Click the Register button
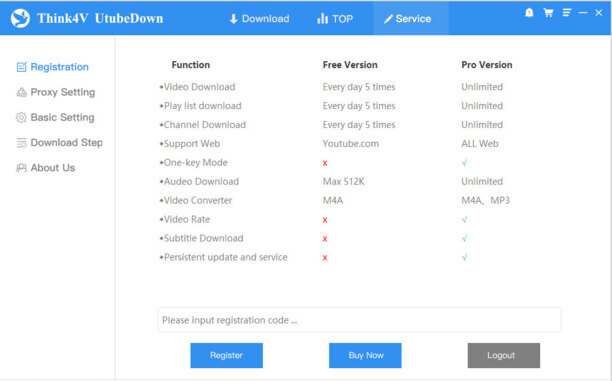Screen dimensions: 612x381 226,355
